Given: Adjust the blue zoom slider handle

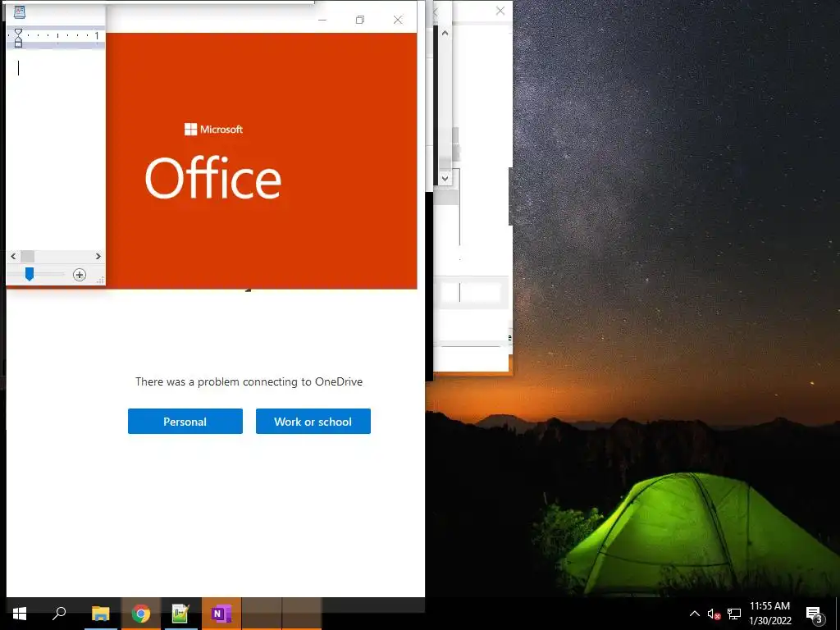Looking at the screenshot, I should point(30,274).
